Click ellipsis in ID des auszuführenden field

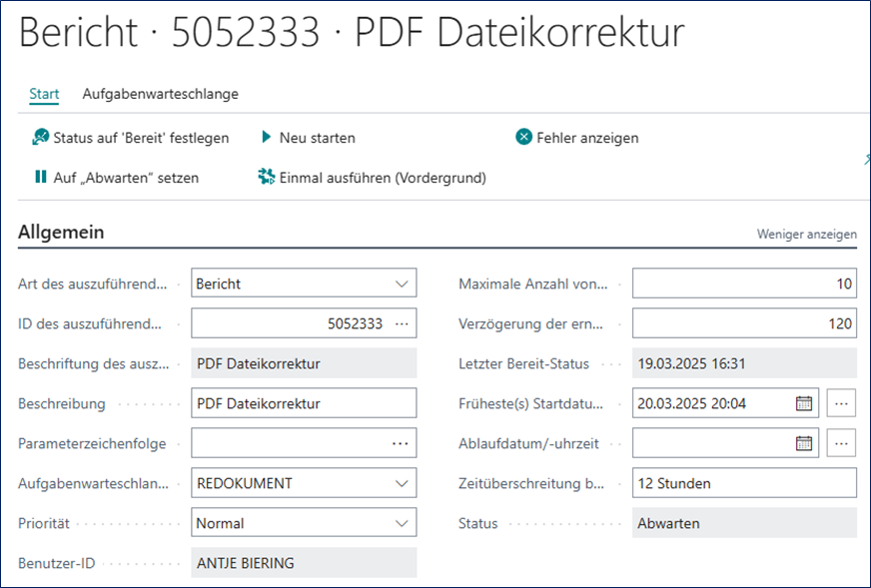tap(402, 323)
